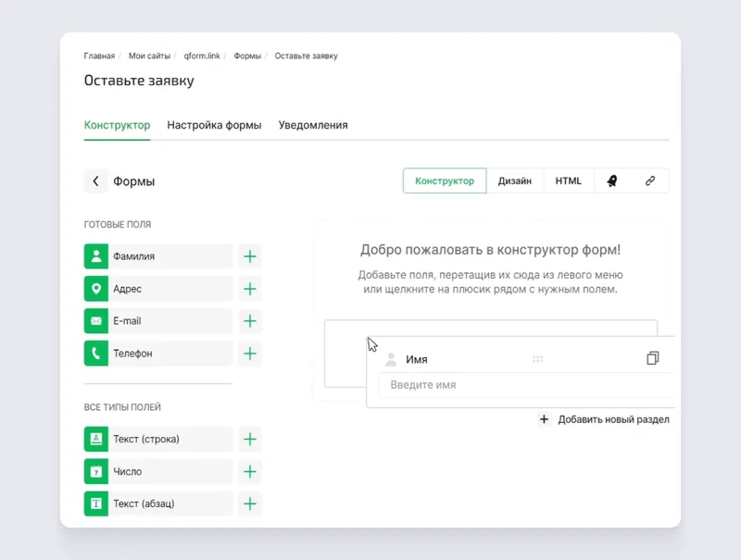Go to Мои сайты breadcrumb

tap(149, 56)
